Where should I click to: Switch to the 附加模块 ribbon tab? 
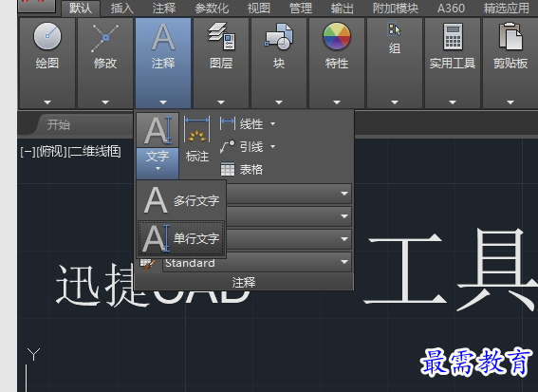click(396, 8)
